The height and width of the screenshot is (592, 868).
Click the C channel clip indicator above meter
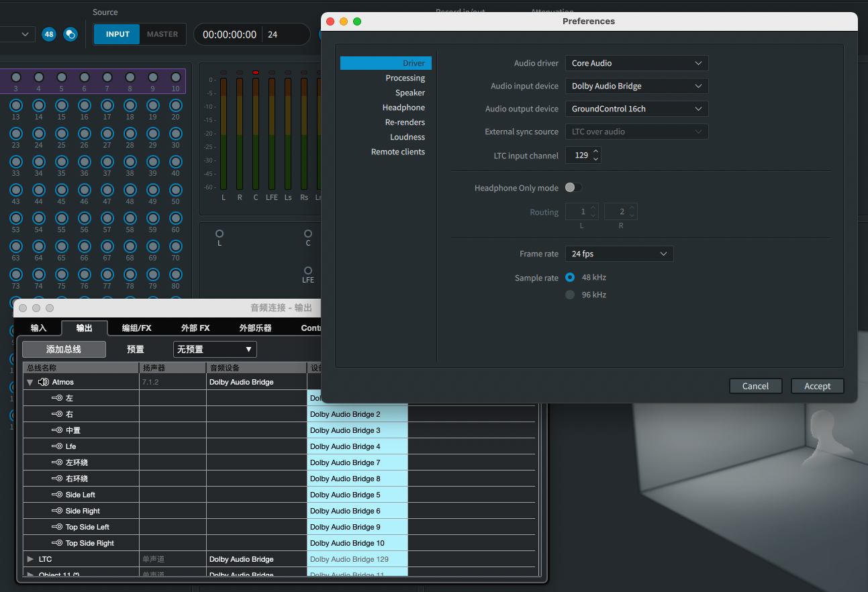[256, 72]
